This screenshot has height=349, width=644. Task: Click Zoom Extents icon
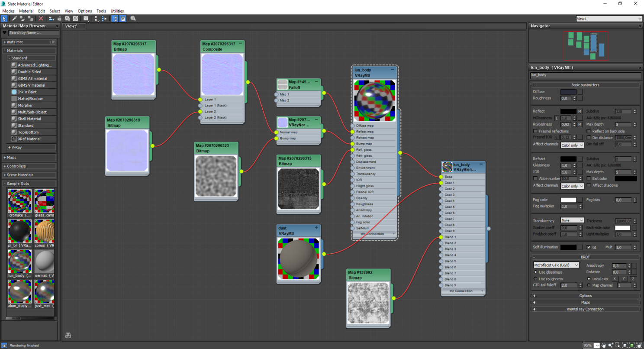coord(625,345)
